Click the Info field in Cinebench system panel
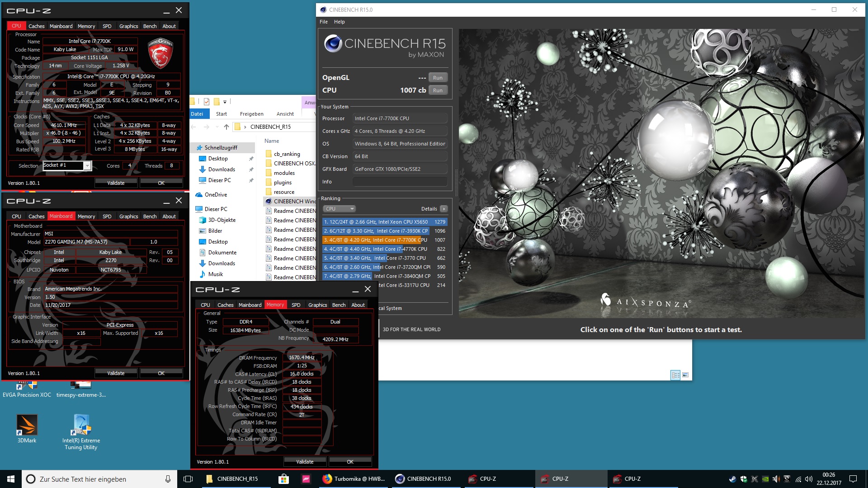The width and height of the screenshot is (868, 488). pyautogui.click(x=400, y=182)
